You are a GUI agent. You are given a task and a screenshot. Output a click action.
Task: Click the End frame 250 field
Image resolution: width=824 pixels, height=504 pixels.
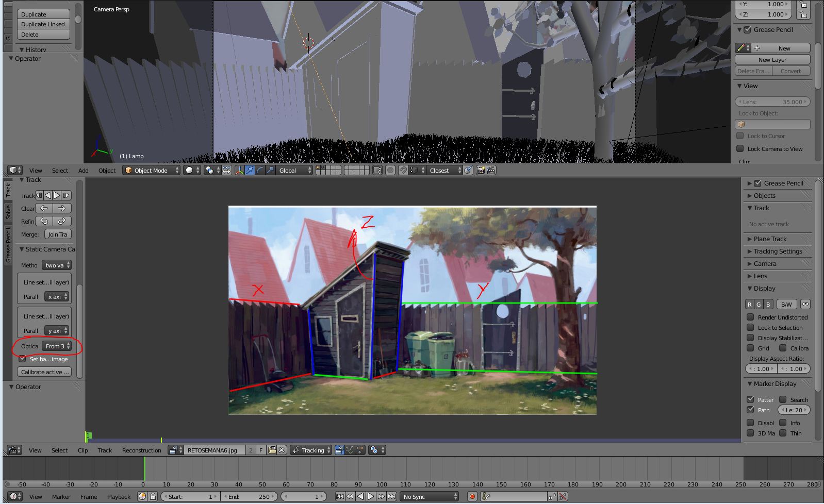tap(250, 496)
